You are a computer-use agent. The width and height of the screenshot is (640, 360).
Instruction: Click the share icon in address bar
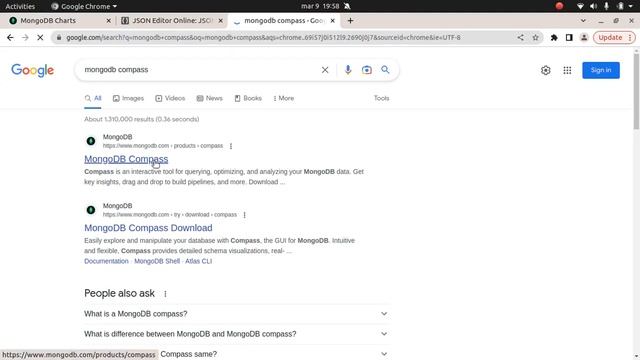(x=520, y=38)
